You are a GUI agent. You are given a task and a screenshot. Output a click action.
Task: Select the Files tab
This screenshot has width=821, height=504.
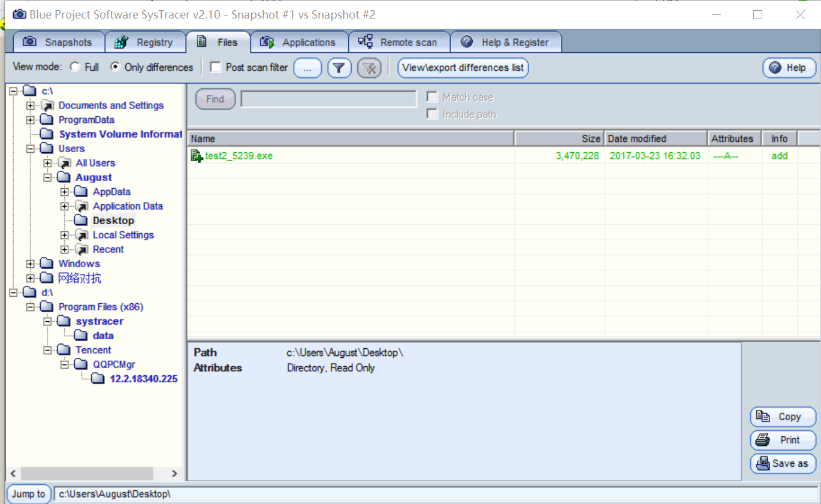click(x=218, y=42)
